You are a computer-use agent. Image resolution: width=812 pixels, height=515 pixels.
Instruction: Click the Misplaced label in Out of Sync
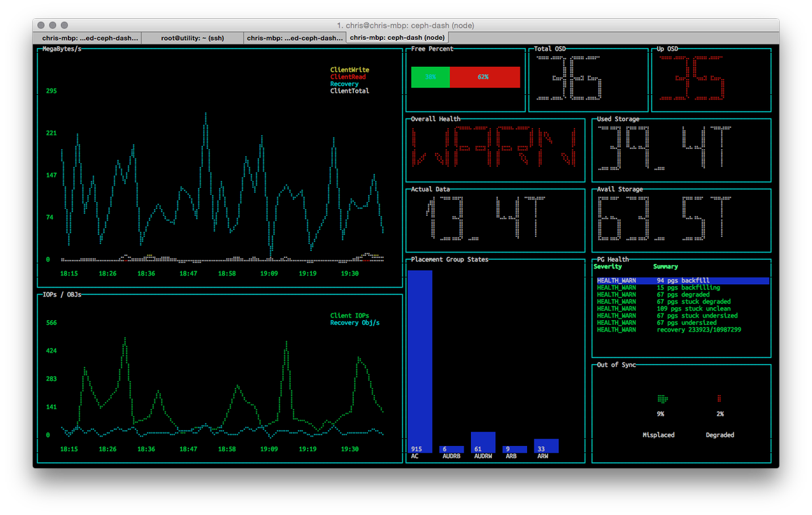pyautogui.click(x=658, y=435)
